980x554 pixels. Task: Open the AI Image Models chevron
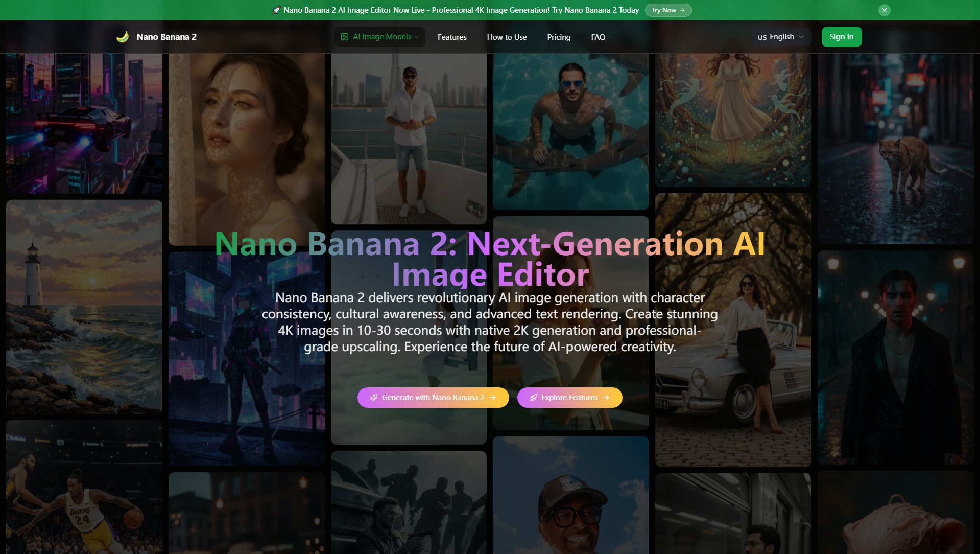416,37
